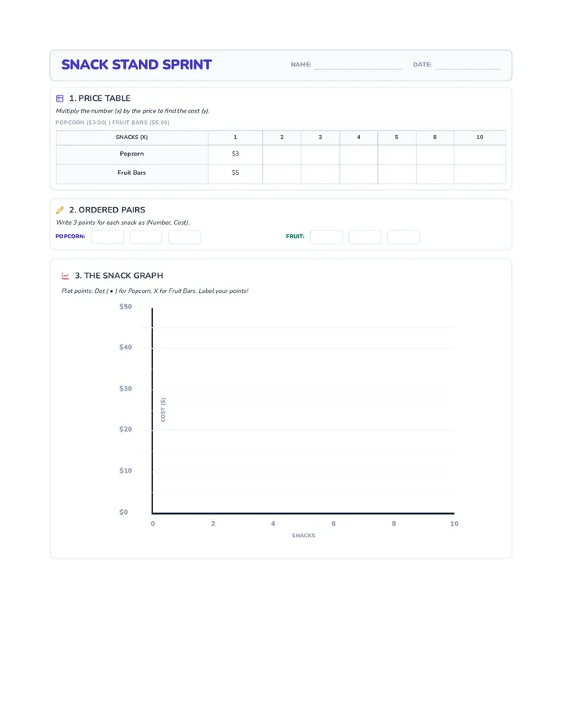The height and width of the screenshot is (728, 562).
Task: Click the 'POPCORN:' label in Ordered Pairs
Action: [70, 237]
